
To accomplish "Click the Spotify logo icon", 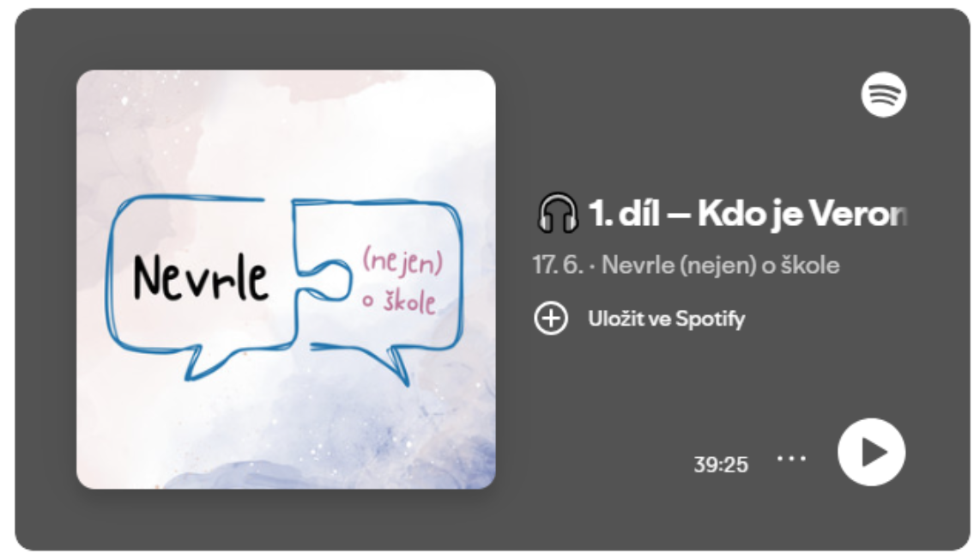I will click(x=884, y=94).
